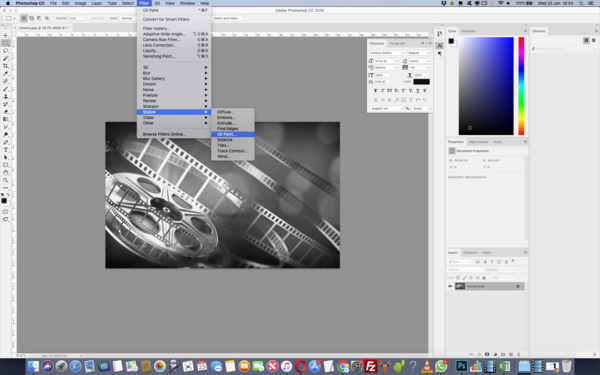Select the Move tool
600x375 pixels.
pos(6,36)
